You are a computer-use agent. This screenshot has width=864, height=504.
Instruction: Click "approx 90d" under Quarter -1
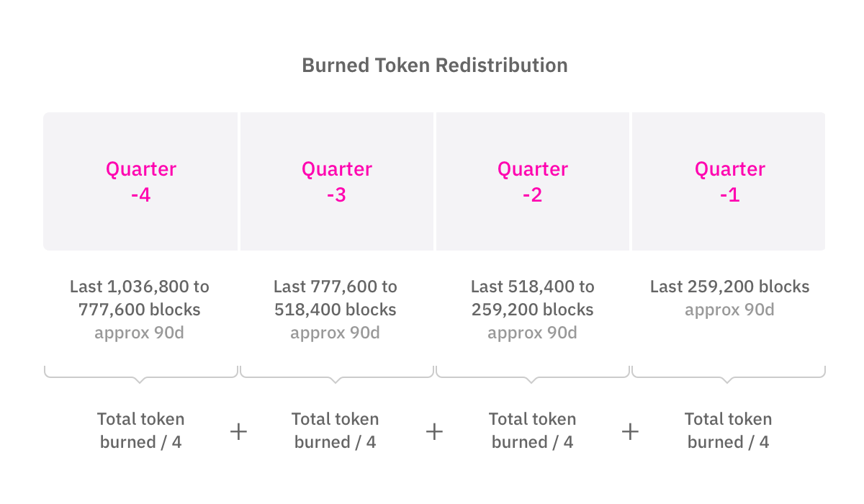[x=729, y=310]
